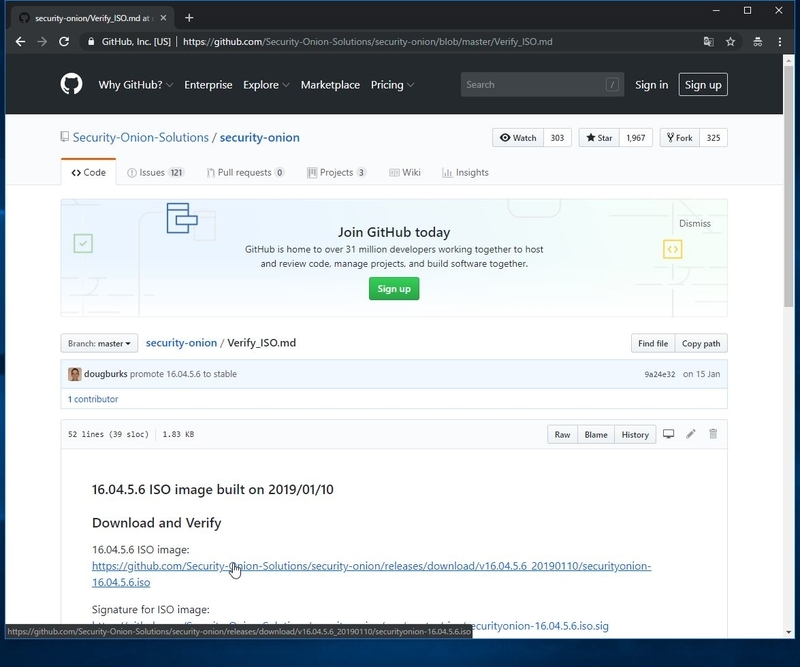Switch to the Pull requests tab

pos(245,172)
